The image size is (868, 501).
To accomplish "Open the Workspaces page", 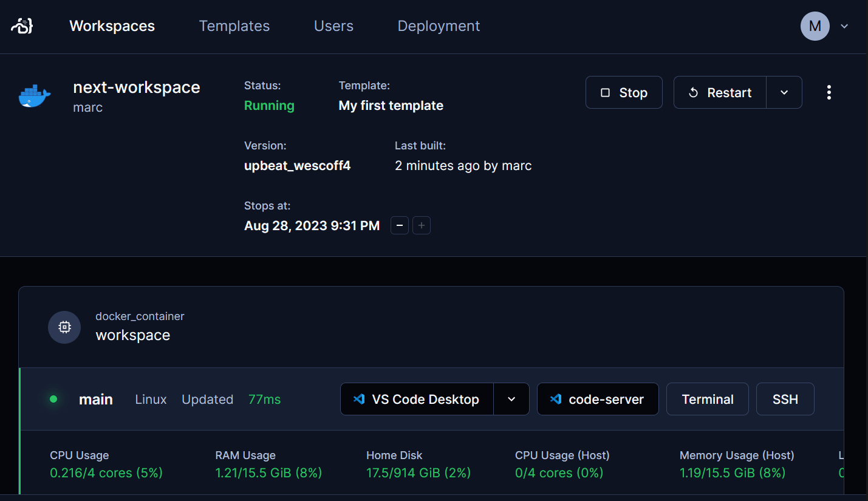I will 112,26.
